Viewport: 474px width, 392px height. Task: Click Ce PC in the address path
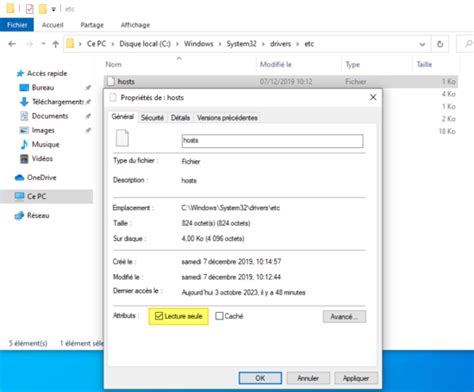96,44
